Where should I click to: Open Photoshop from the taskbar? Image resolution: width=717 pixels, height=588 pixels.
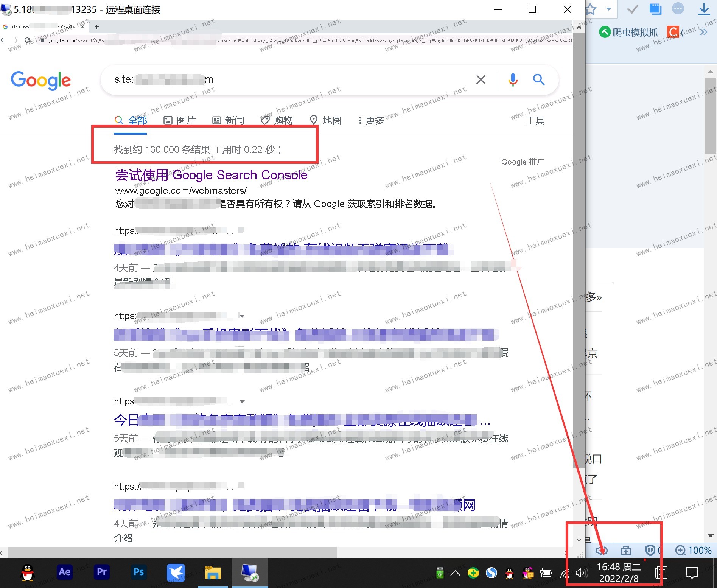pyautogui.click(x=138, y=572)
